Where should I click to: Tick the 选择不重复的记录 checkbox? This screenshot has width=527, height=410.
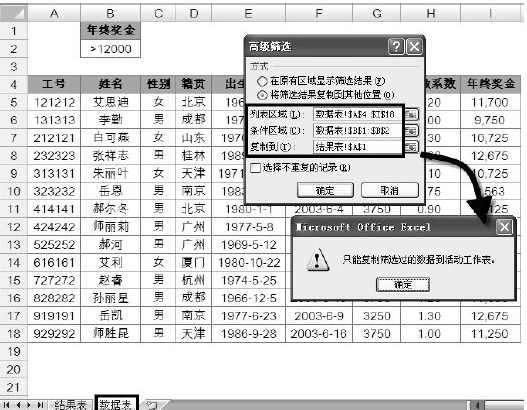255,167
